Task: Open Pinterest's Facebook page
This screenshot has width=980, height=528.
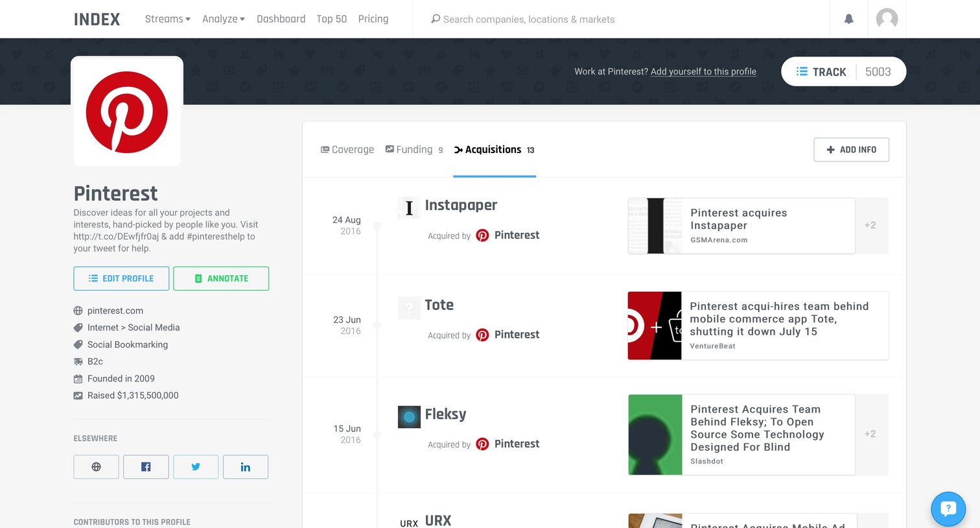Action: coord(146,467)
